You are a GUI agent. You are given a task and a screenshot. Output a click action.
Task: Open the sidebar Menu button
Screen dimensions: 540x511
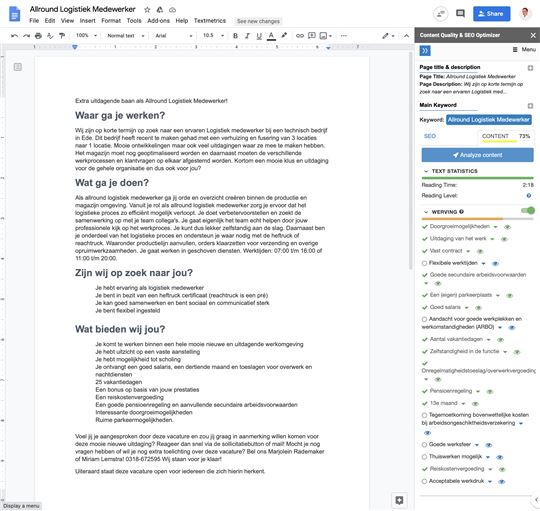525,50
